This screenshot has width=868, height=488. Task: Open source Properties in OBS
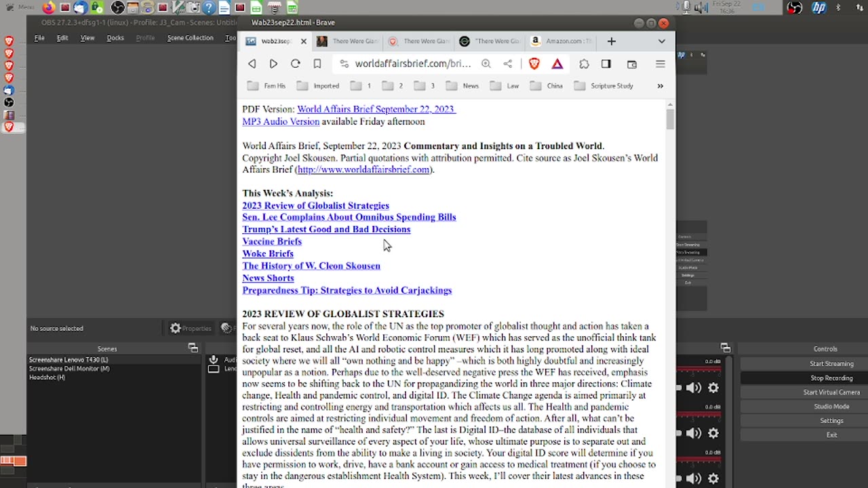pyautogui.click(x=191, y=329)
